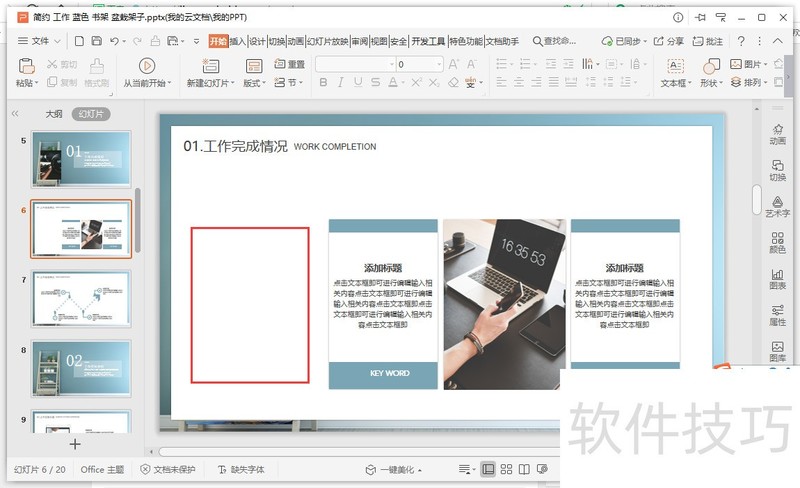Toggle Strikethrough formatting
Screen dimensions: 800x488
tap(376, 82)
